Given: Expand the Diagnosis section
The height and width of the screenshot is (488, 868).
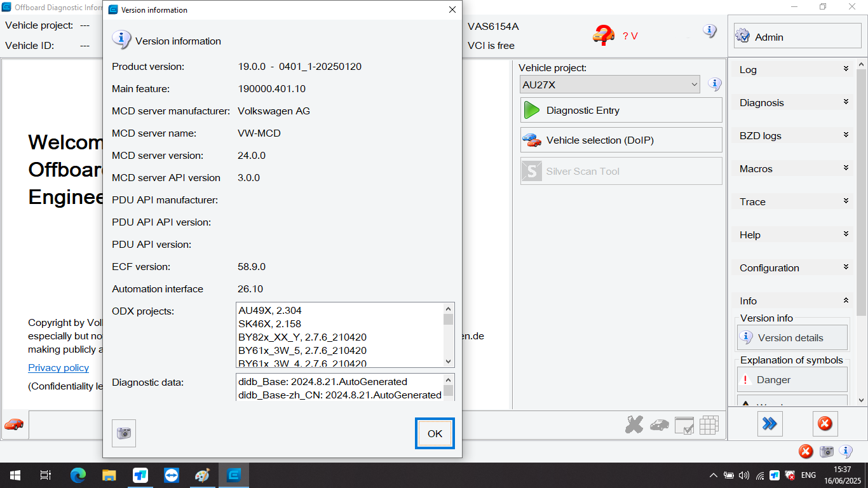Looking at the screenshot, I should [x=792, y=102].
